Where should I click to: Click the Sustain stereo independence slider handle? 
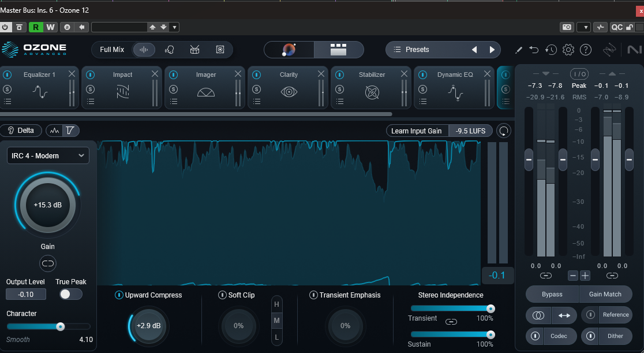491,335
